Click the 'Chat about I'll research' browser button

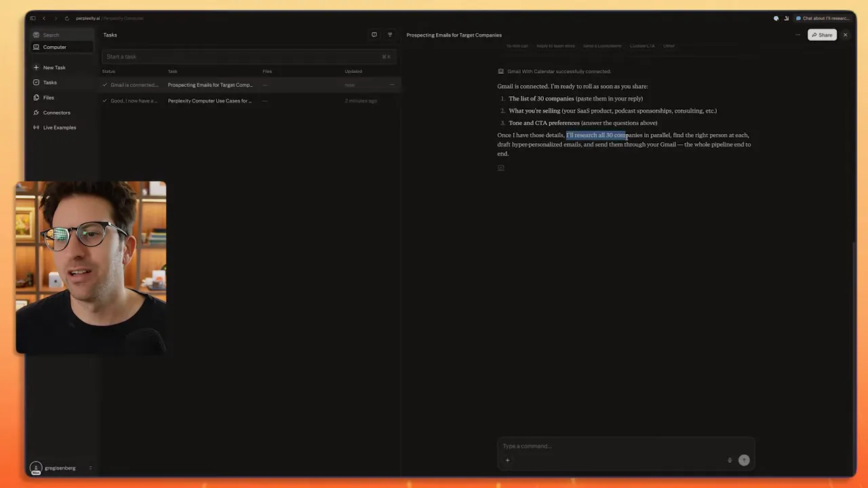click(x=824, y=18)
